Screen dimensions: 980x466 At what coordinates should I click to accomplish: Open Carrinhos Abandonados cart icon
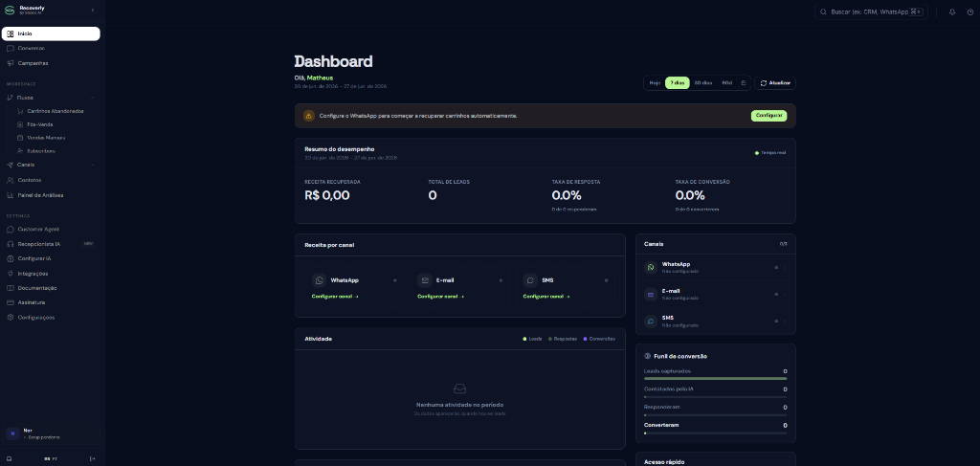(20, 111)
